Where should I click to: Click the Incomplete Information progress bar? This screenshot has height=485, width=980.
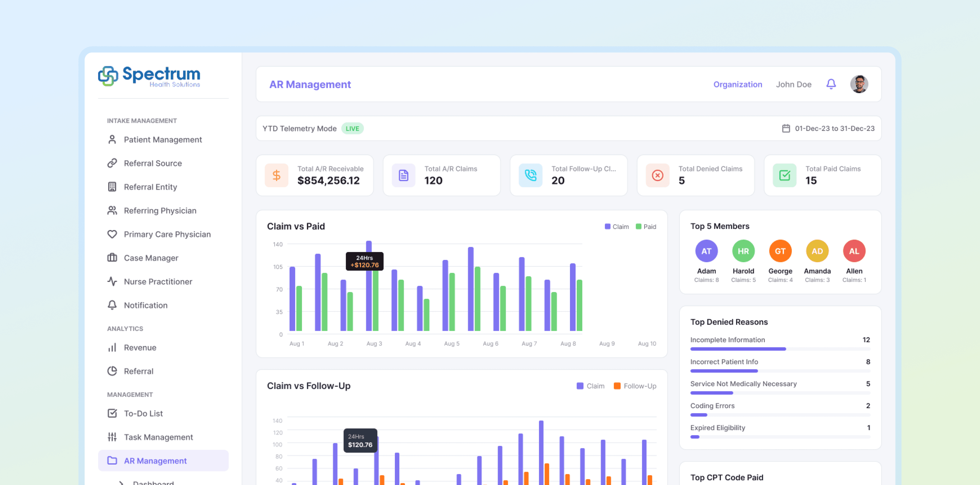[780, 349]
